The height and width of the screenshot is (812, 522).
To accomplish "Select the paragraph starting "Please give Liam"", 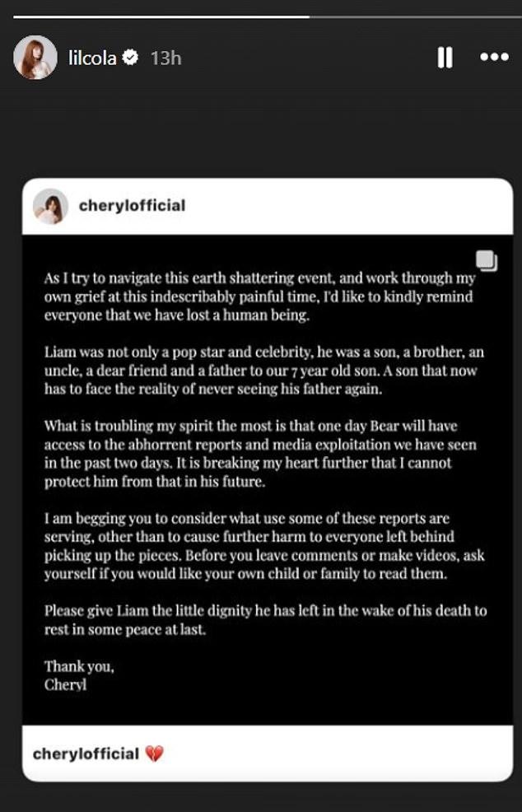I will (265, 620).
